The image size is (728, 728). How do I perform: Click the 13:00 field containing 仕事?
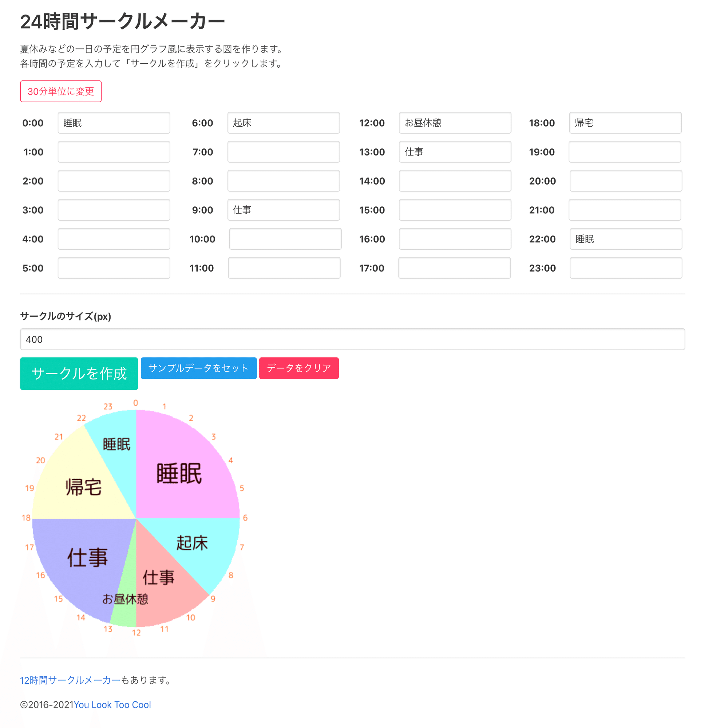(x=455, y=151)
